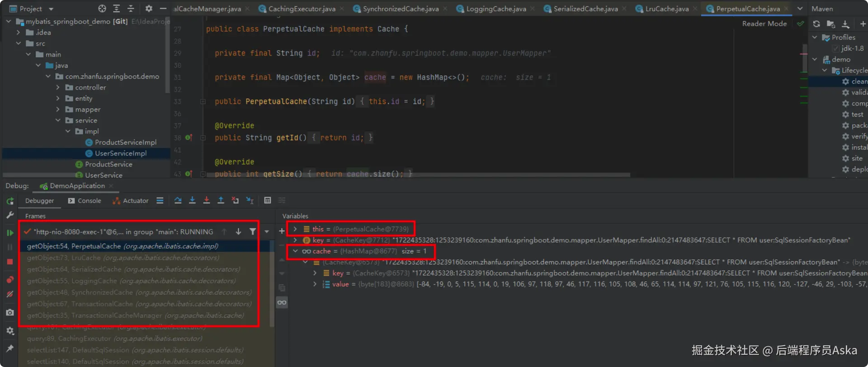Click the Maven generate sources folder icon
868x367 pixels.
point(831,24)
